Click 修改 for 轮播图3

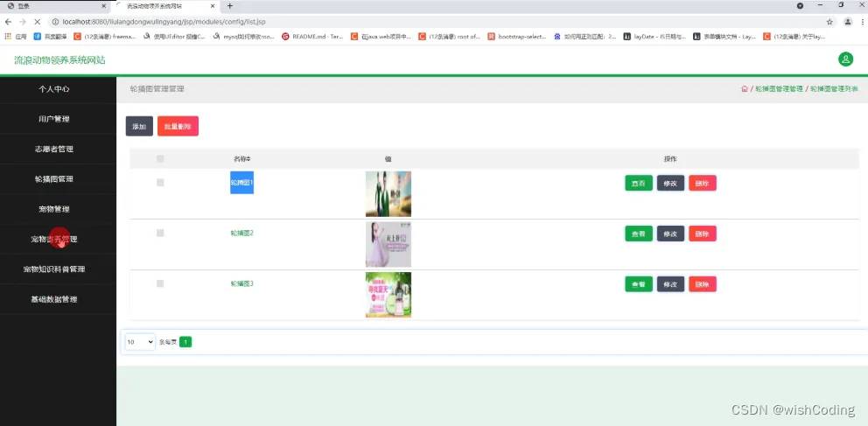[x=670, y=283]
